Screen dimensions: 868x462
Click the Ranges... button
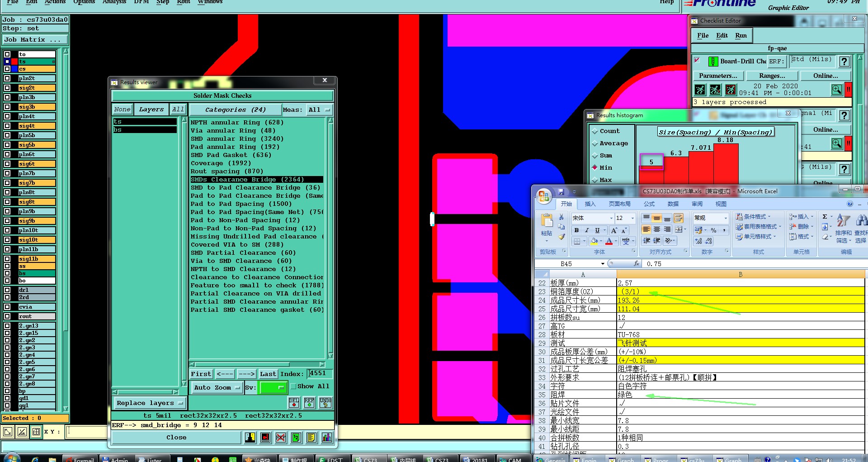tap(772, 76)
